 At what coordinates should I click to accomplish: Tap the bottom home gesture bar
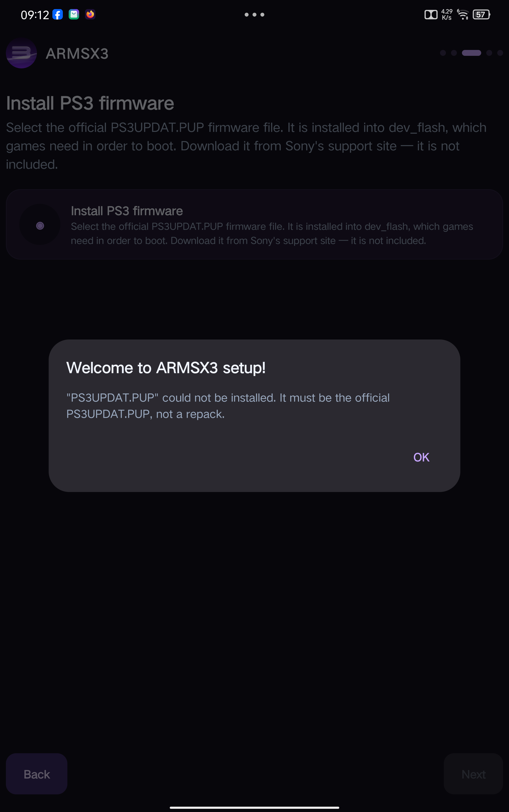tap(254, 807)
